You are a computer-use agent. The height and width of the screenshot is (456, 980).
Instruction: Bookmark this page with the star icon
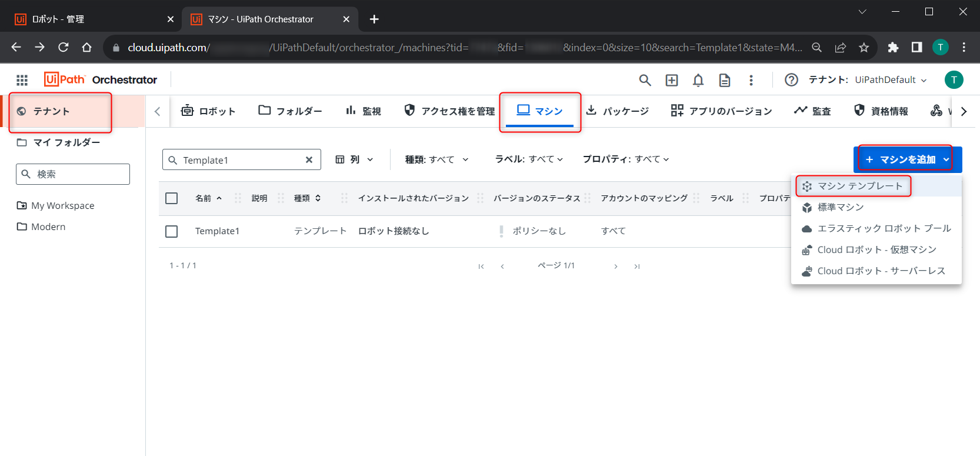click(864, 48)
